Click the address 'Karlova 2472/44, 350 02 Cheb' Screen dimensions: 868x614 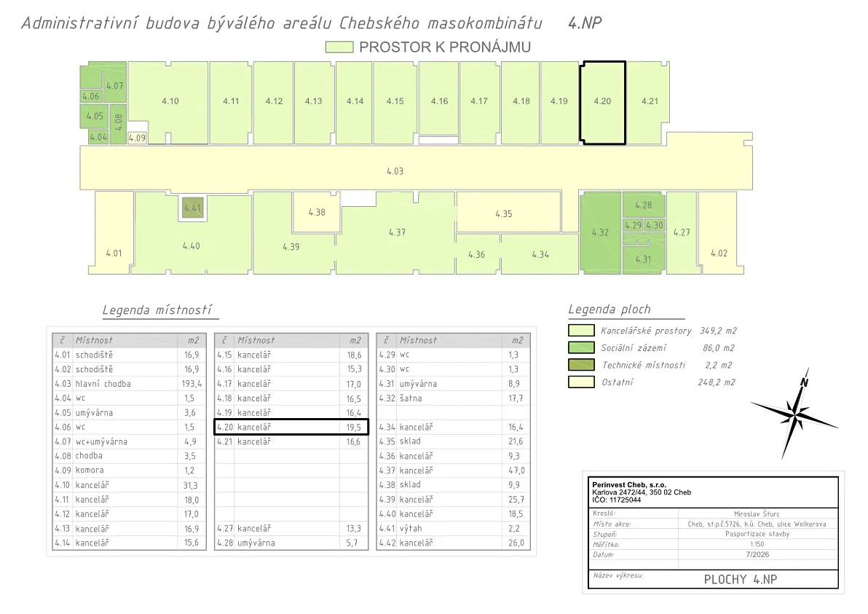coord(642,492)
